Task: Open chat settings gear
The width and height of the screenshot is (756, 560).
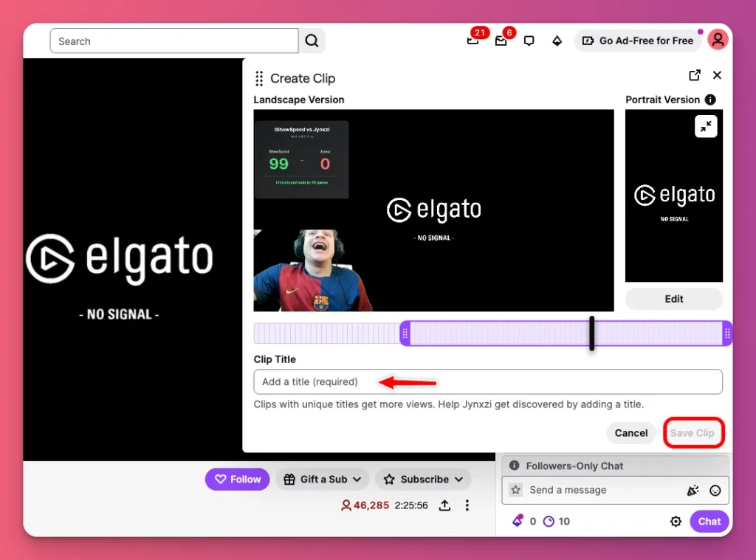Action: tap(676, 521)
